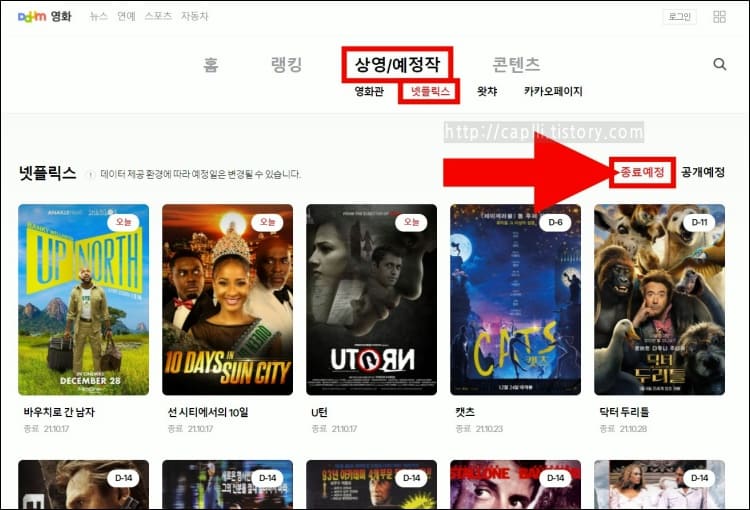Open the 뉴스 link in top bar
750x510 pixels.
99,16
